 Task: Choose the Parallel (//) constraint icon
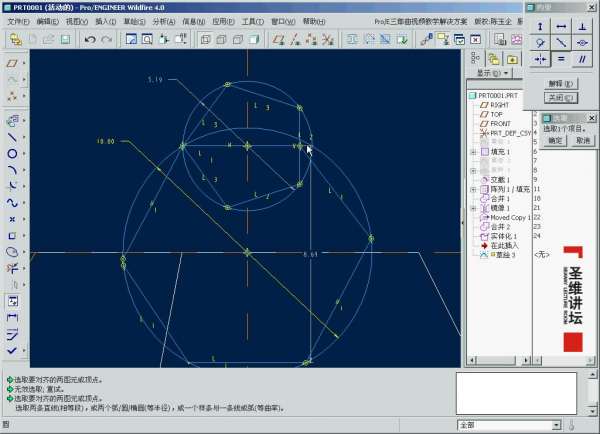[582, 59]
